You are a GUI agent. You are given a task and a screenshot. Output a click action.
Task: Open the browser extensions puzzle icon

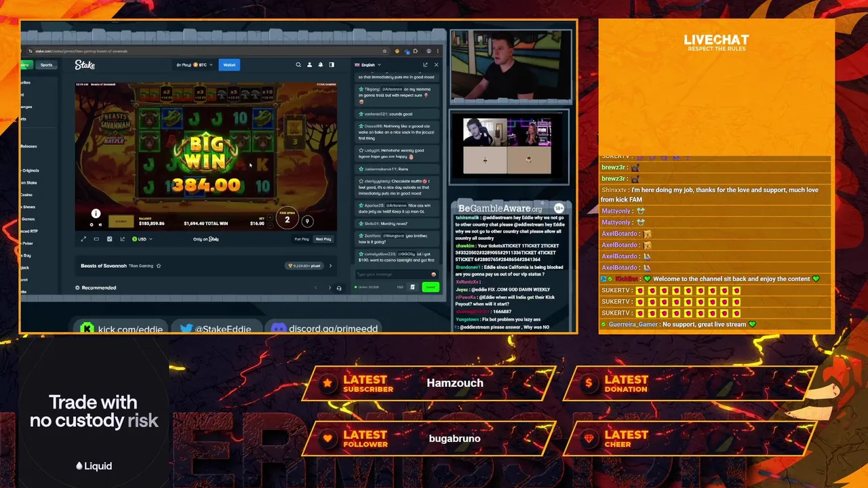click(415, 51)
